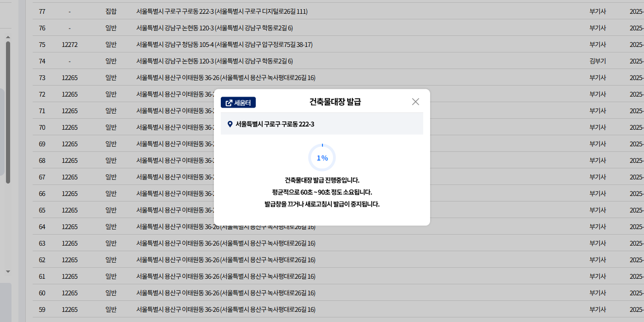Open the 세움터 external link button

coord(238,102)
